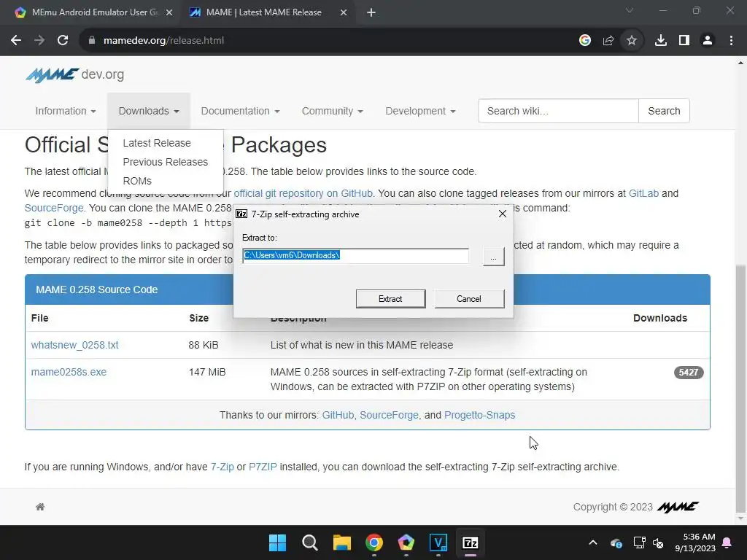Click the MAME dev.org logo

coord(75,75)
